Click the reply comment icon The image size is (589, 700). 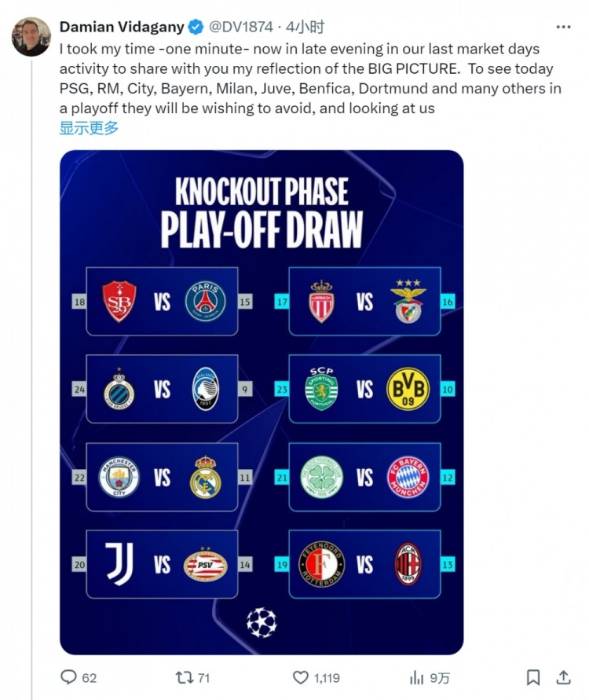click(69, 677)
